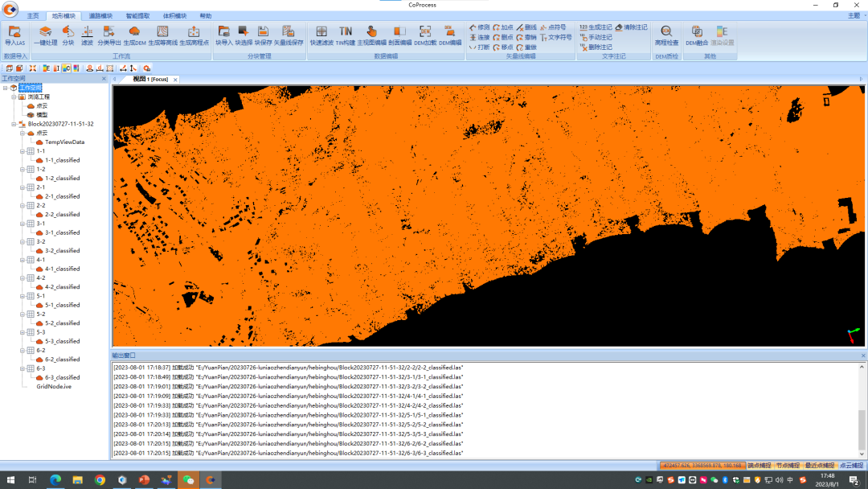The height and width of the screenshot is (489, 868).
Task: Click the 生成注记 button
Action: coord(596,27)
